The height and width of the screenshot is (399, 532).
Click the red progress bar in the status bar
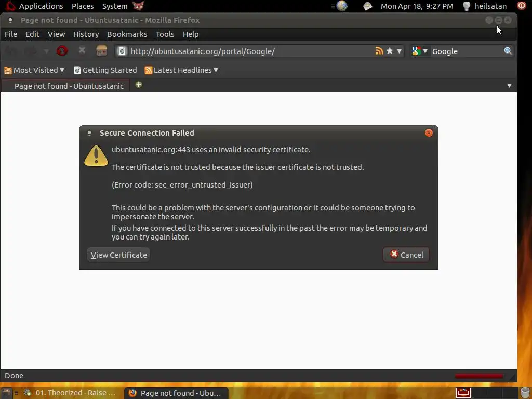478,376
